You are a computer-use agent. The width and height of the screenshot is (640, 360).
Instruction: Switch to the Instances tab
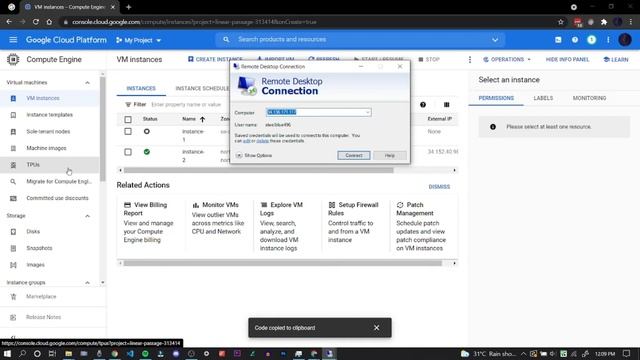141,89
